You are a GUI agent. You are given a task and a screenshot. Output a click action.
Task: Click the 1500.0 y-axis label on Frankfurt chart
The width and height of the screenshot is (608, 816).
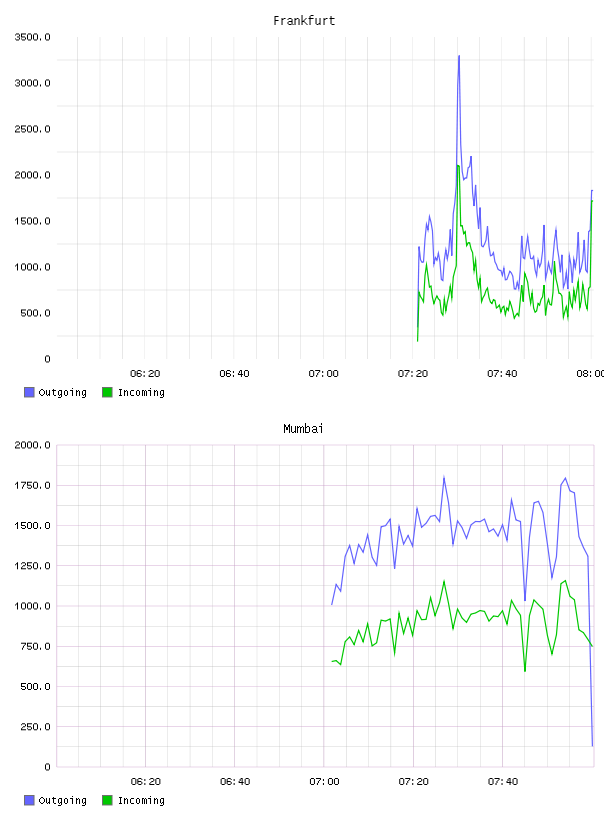click(32, 221)
